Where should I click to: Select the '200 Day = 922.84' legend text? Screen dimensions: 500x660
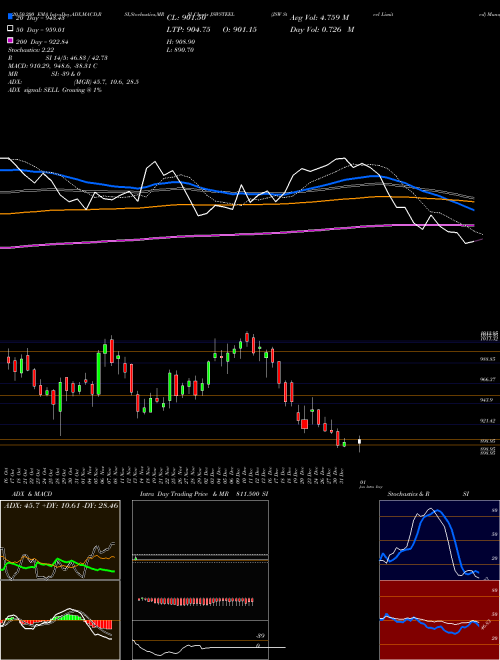(42, 42)
